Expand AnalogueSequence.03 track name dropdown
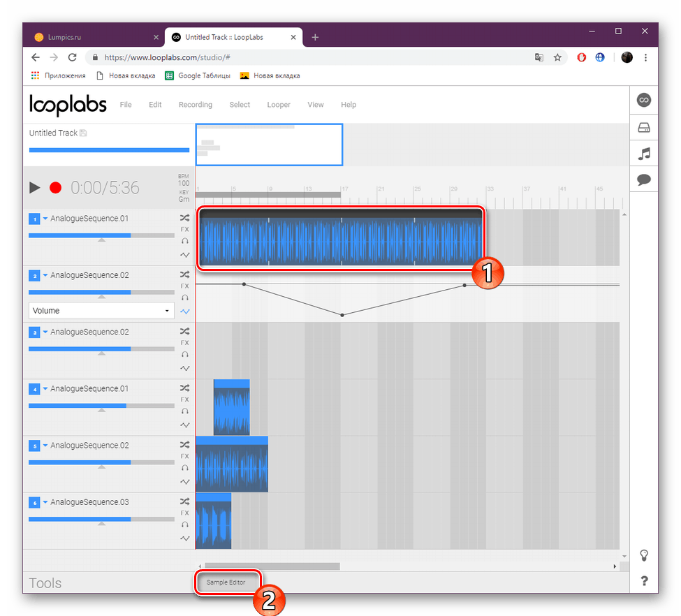681x616 pixels. [x=46, y=501]
